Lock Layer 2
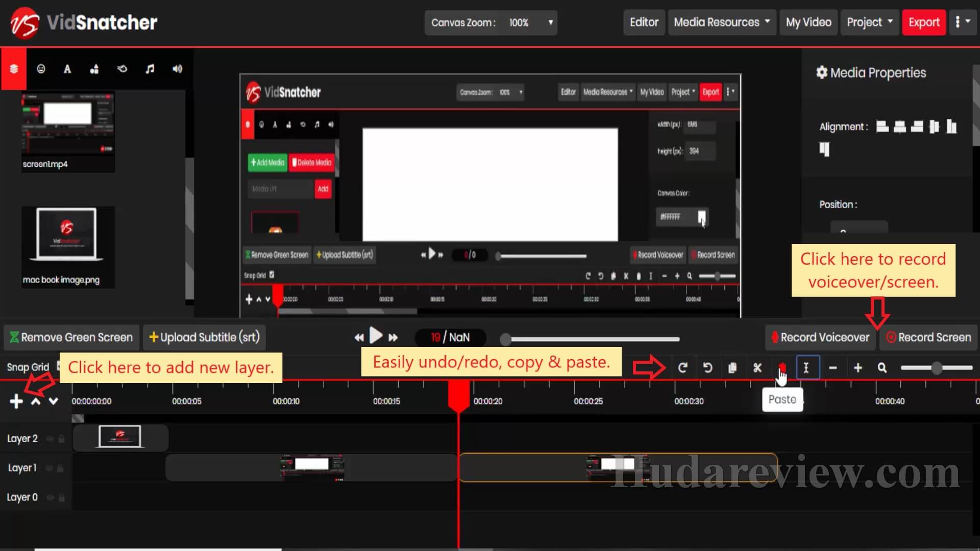The image size is (980, 551). coord(61,439)
